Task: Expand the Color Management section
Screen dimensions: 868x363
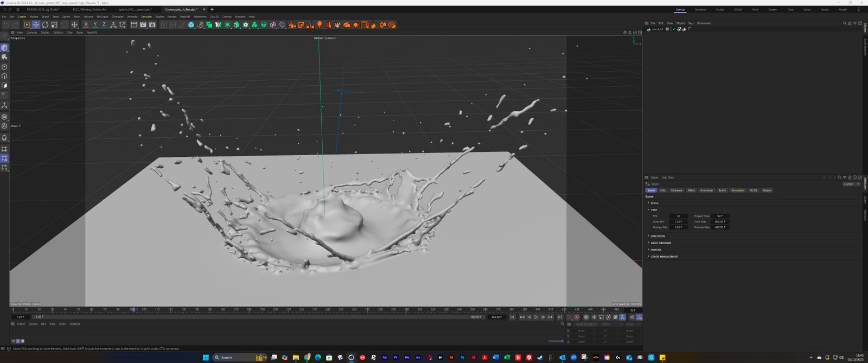Action: tap(664, 257)
